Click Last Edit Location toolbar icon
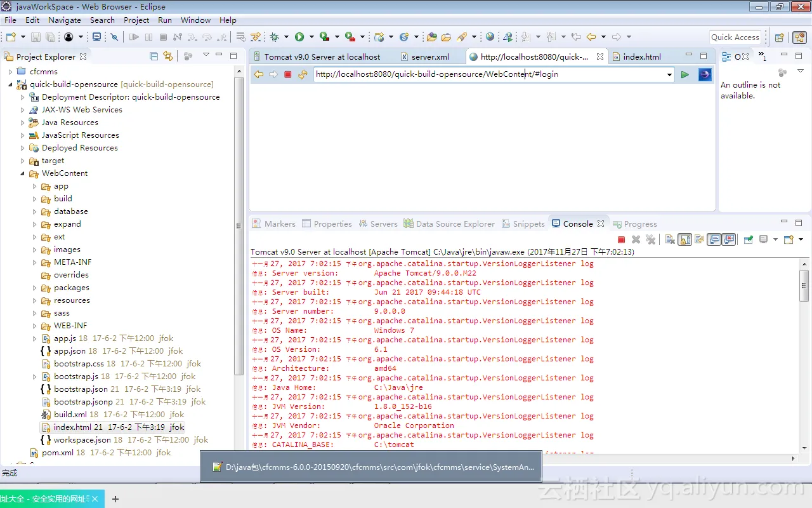Screen dimensions: 812x508 click(576, 37)
